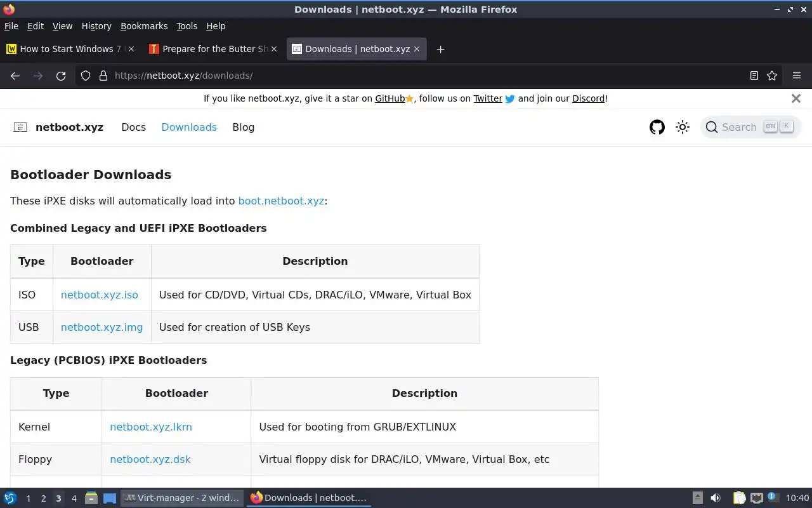Open the file manager icon in the taskbar

[91, 498]
